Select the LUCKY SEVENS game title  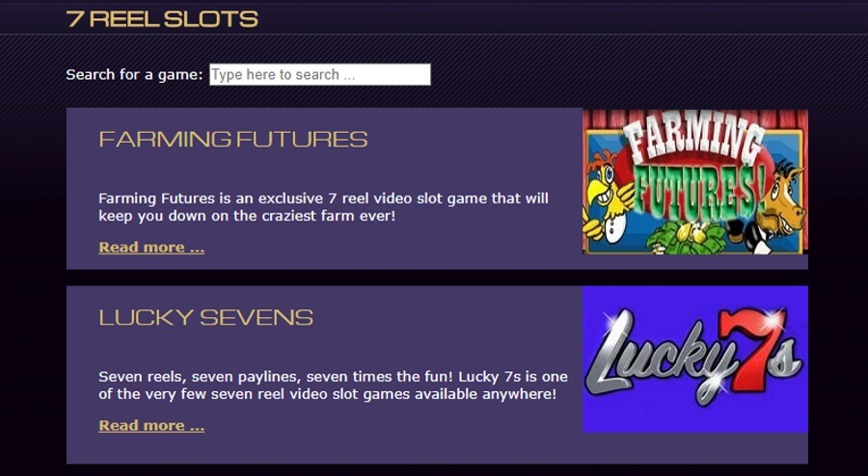click(x=206, y=317)
